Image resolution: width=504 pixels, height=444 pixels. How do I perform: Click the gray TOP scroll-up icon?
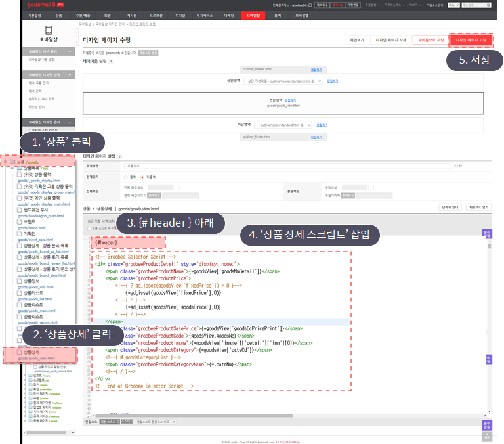point(487,437)
